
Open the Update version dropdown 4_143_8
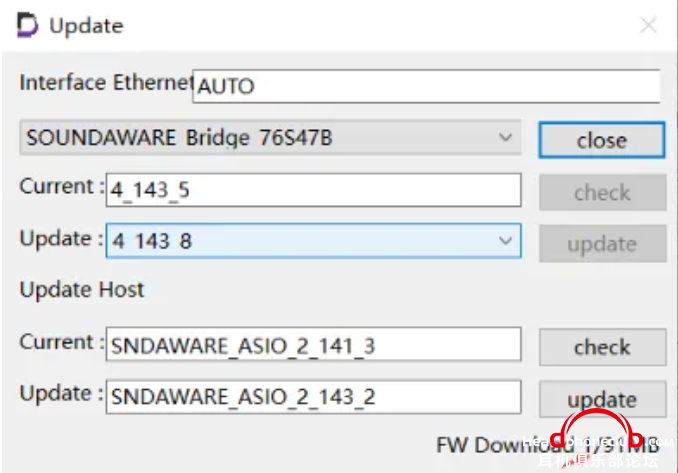click(313, 241)
